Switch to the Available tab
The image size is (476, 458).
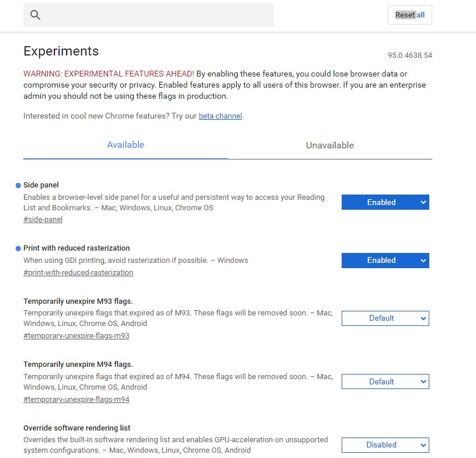tap(126, 145)
